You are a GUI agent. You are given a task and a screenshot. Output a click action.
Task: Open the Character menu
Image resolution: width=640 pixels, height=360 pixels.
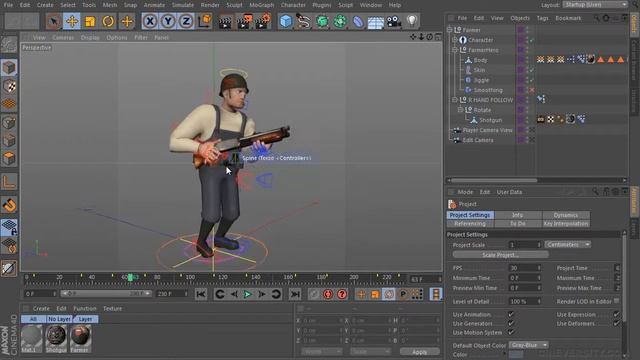click(x=293, y=5)
